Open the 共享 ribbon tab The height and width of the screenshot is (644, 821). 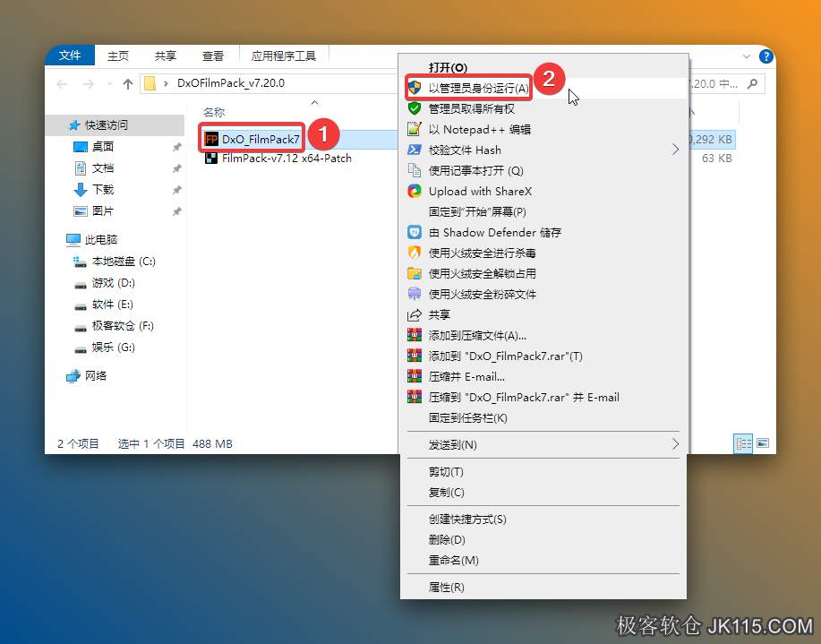[x=166, y=56]
